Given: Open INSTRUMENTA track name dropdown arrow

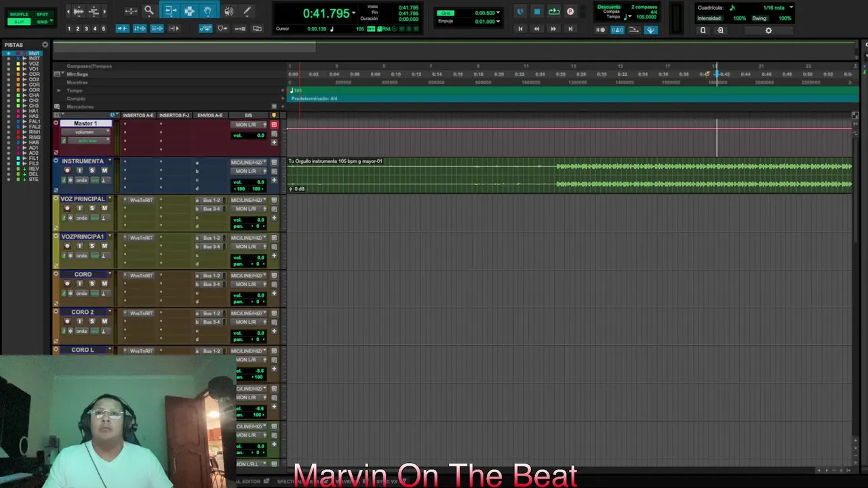Looking at the screenshot, I should click(110, 161).
